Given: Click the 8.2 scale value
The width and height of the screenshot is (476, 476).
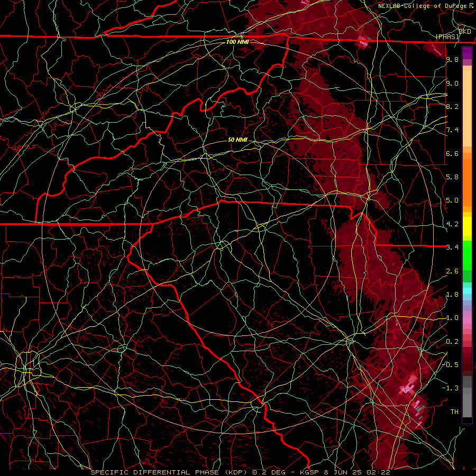Looking at the screenshot, I should 452,106.
